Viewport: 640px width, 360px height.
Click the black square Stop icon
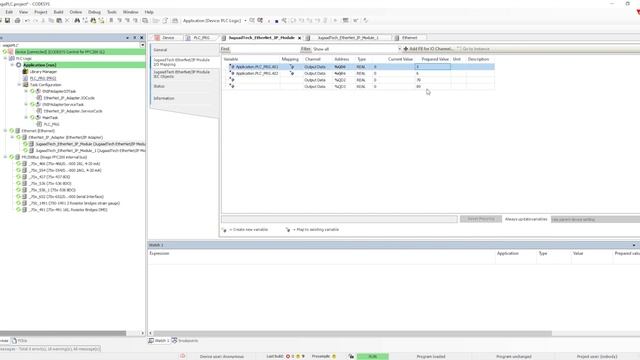(277, 21)
